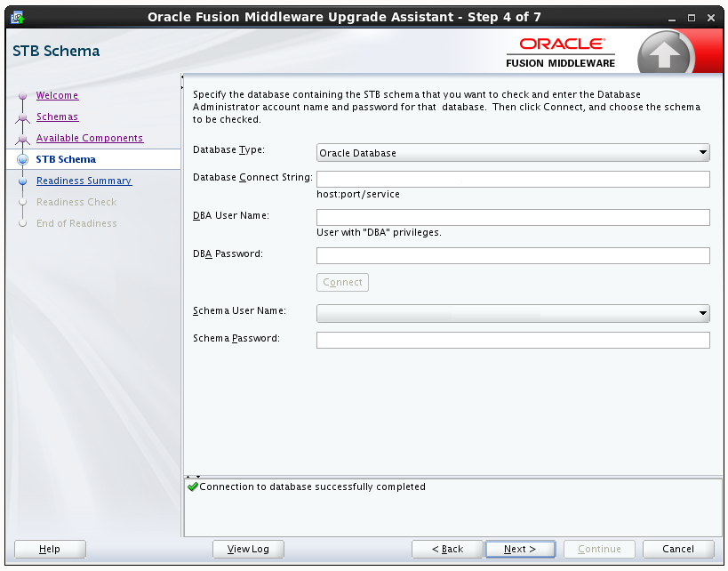
Task: Click into the DBA User Name field
Action: click(x=513, y=217)
